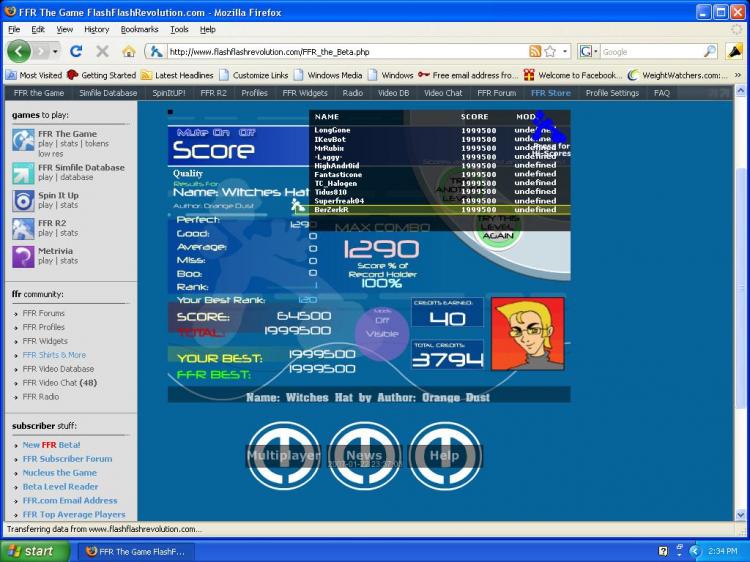This screenshot has height=562, width=750.
Task: Open the Spin It Up game icon
Action: (23, 201)
